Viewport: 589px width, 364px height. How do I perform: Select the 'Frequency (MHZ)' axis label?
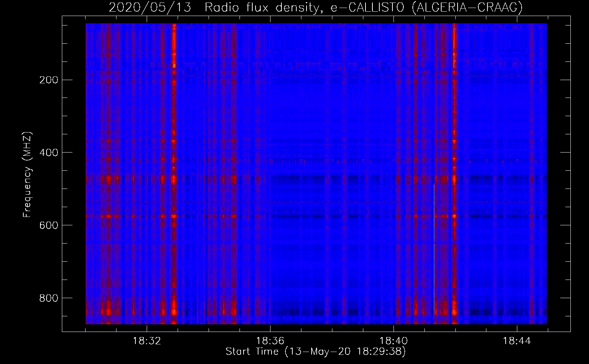pos(27,175)
